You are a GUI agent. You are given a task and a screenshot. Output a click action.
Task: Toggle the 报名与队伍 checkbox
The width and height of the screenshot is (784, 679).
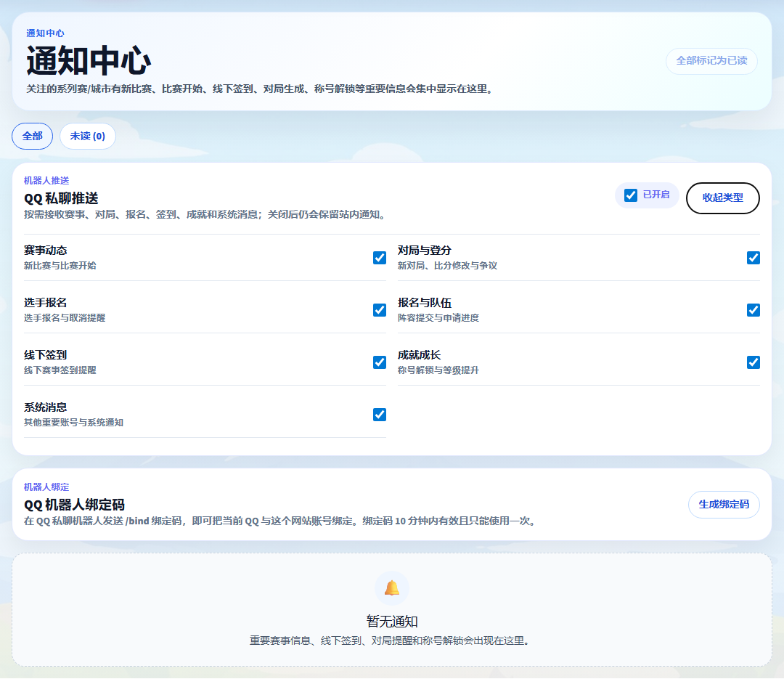[753, 310]
